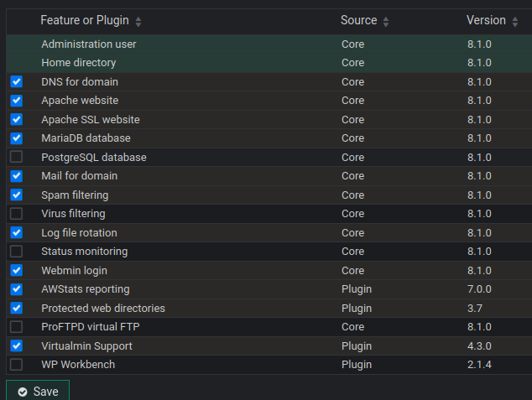
Task: Enable Virus filtering checkbox
Action: [16, 214]
